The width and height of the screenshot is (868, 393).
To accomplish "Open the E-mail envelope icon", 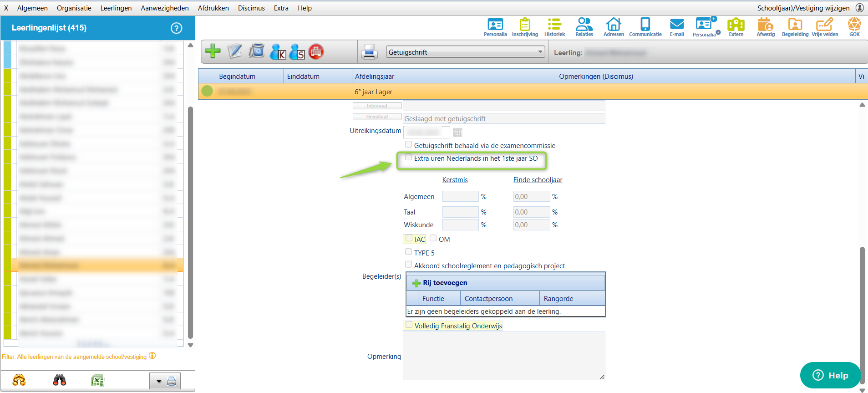I will pos(676,27).
